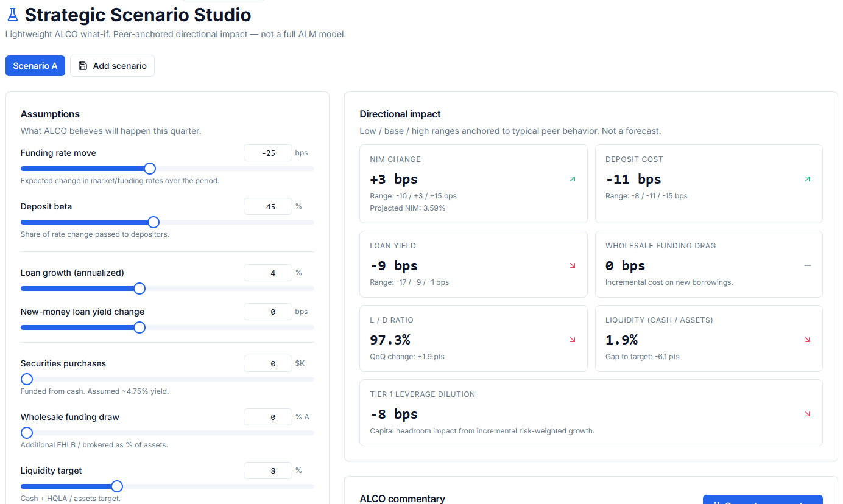
Task: Click the Gap to target: -6.1 pts text
Action: tap(643, 357)
